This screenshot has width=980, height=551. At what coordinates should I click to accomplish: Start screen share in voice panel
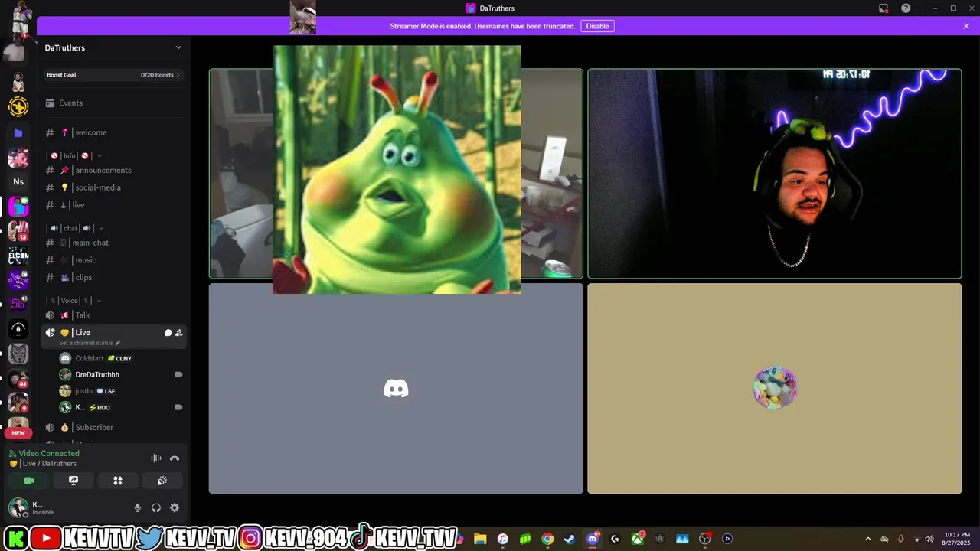[x=73, y=481]
